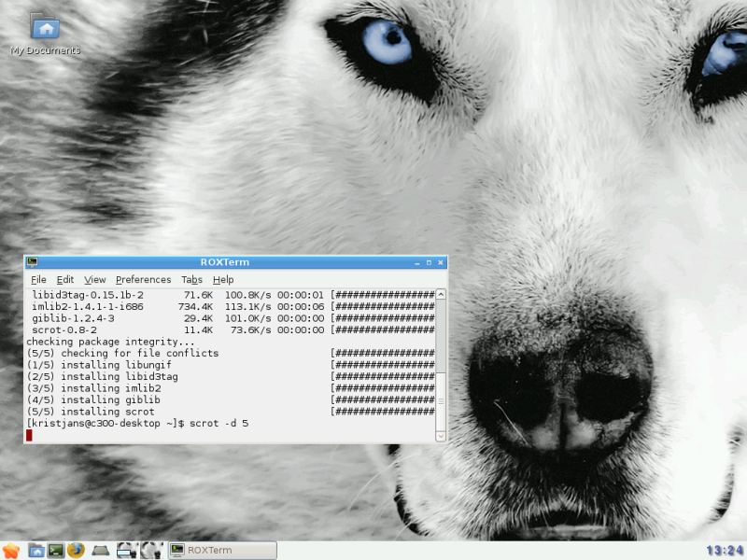Click 'checking package integrity...' line
Screen dimensions: 747x560
tap(110, 342)
